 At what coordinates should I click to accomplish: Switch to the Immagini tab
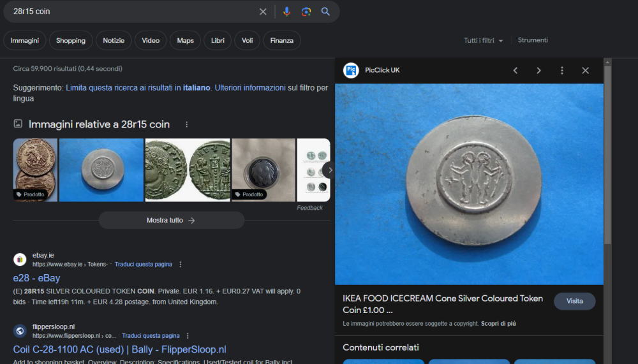[x=24, y=41]
